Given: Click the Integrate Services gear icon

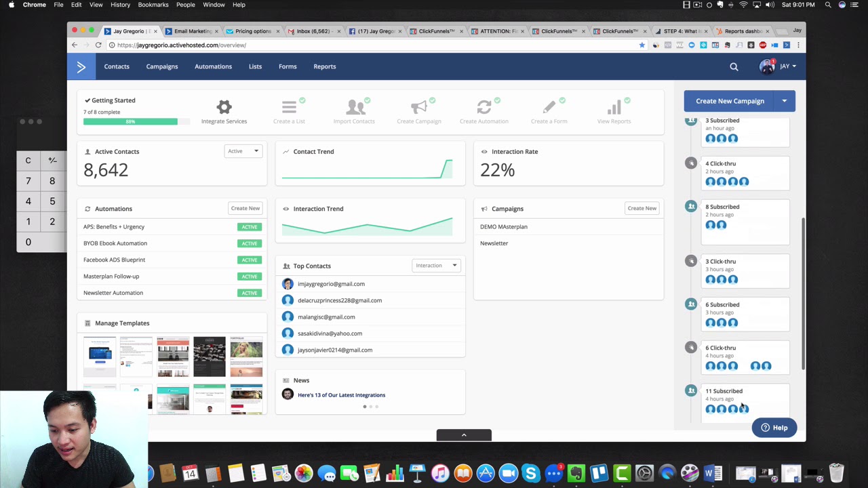Looking at the screenshot, I should [x=224, y=107].
